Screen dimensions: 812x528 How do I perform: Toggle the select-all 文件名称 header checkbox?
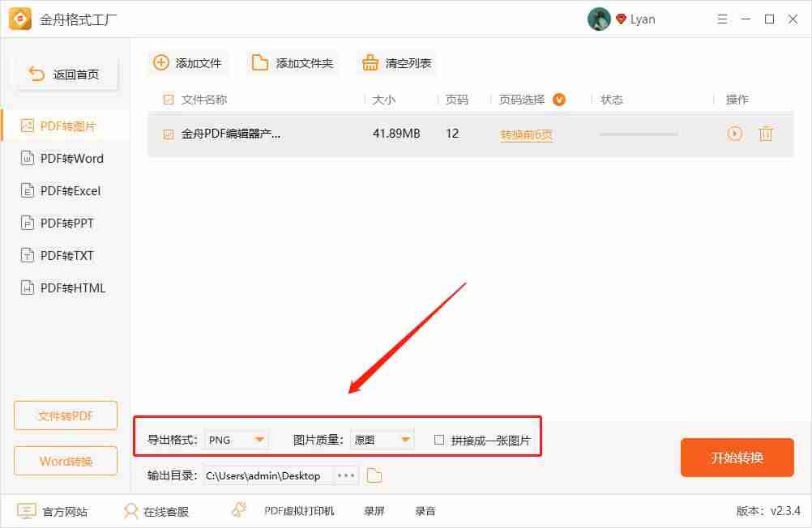[169, 100]
